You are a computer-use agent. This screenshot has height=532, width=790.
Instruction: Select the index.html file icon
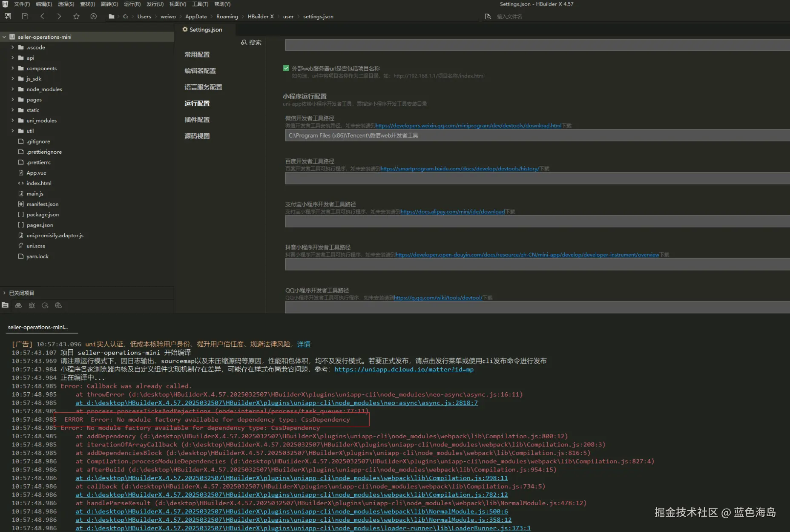[x=21, y=183]
